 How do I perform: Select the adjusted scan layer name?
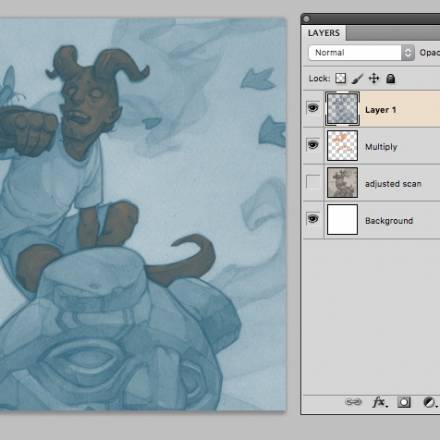click(x=393, y=184)
